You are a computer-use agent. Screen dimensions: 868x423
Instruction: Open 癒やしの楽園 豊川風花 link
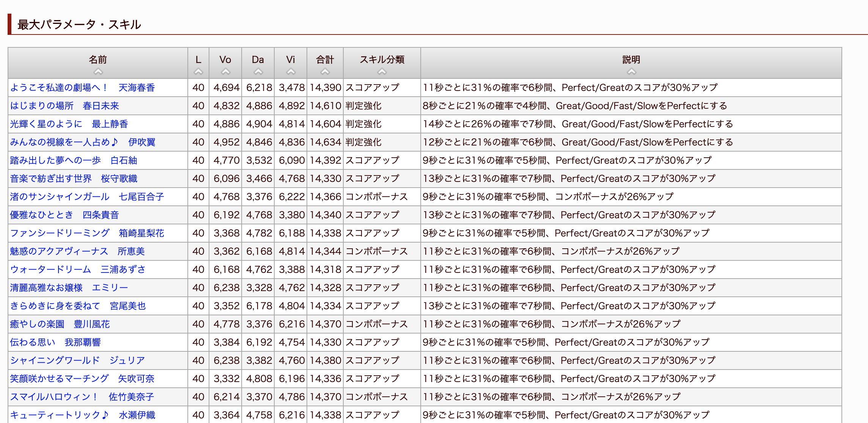point(60,324)
